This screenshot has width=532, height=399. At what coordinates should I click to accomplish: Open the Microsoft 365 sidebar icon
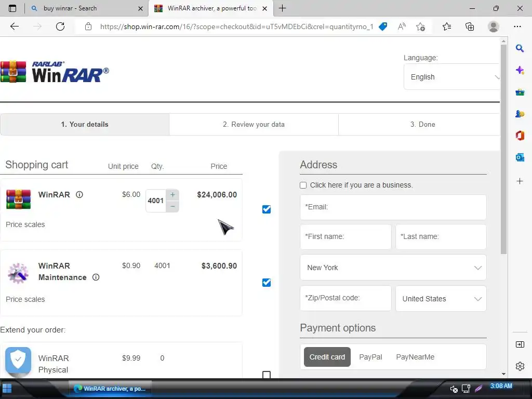pyautogui.click(x=520, y=136)
